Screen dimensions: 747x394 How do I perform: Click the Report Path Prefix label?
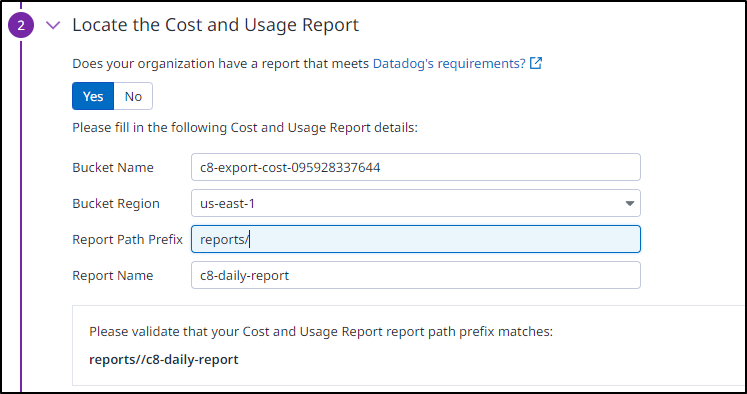pos(127,240)
